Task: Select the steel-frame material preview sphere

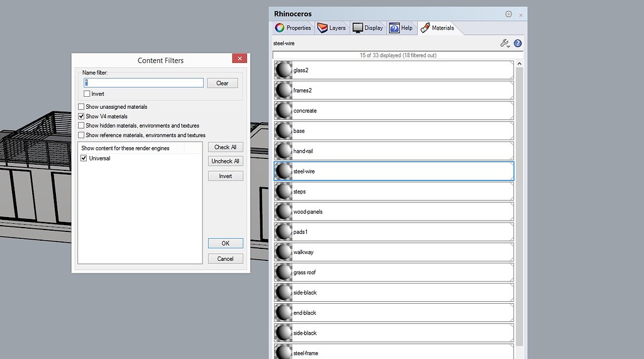Action: point(284,353)
